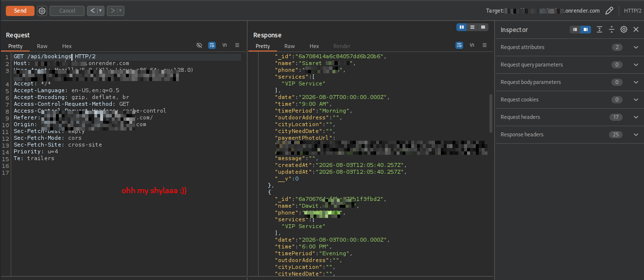Image resolution: width=644 pixels, height=280 pixels.
Task: Click the Sec-Fetch-Mode: cors line
Action: click(48, 138)
